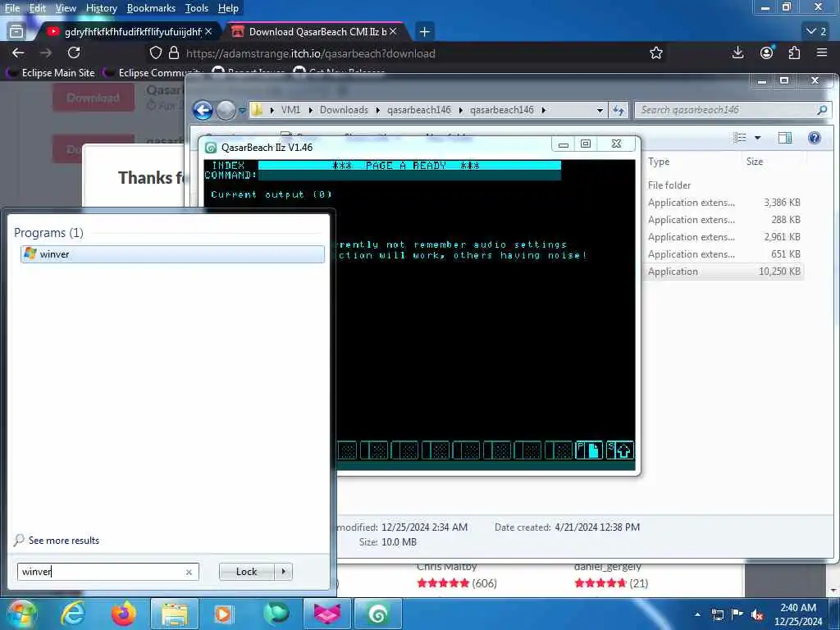Click the site padlock icon
Screen dimensions: 840x630
click(174, 53)
